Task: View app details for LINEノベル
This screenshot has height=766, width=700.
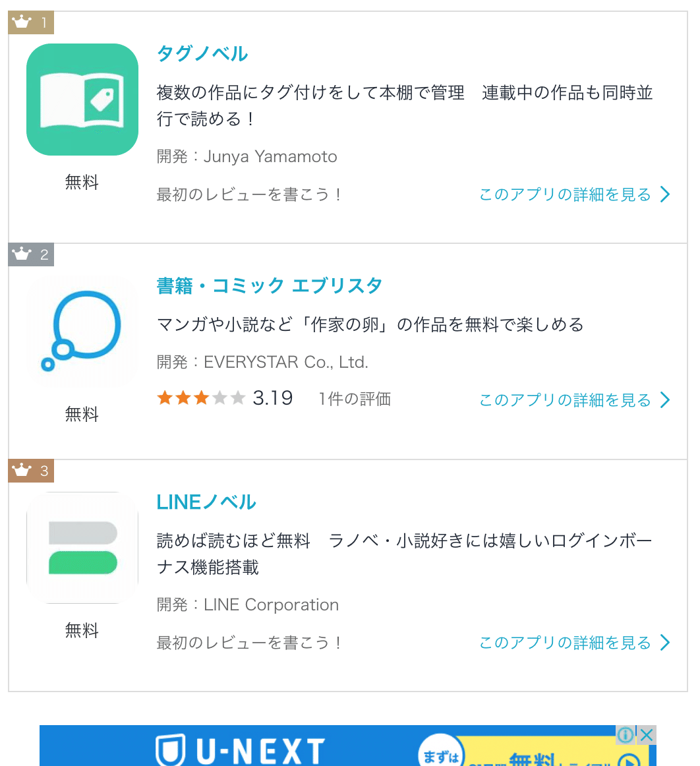Action: coord(565,643)
